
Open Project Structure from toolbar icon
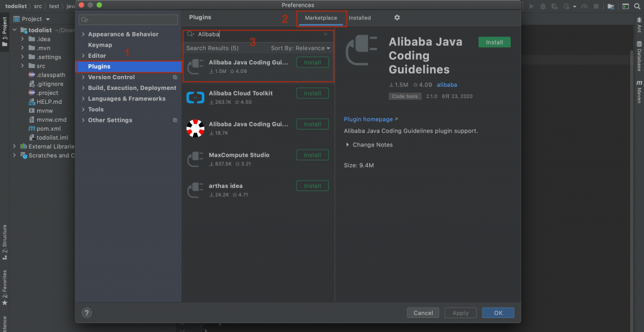pos(611,6)
